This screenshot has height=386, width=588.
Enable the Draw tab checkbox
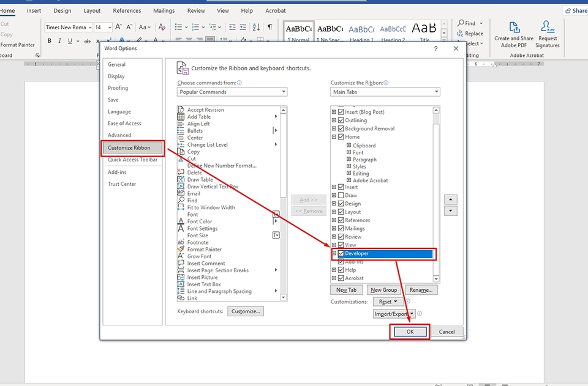tap(341, 195)
